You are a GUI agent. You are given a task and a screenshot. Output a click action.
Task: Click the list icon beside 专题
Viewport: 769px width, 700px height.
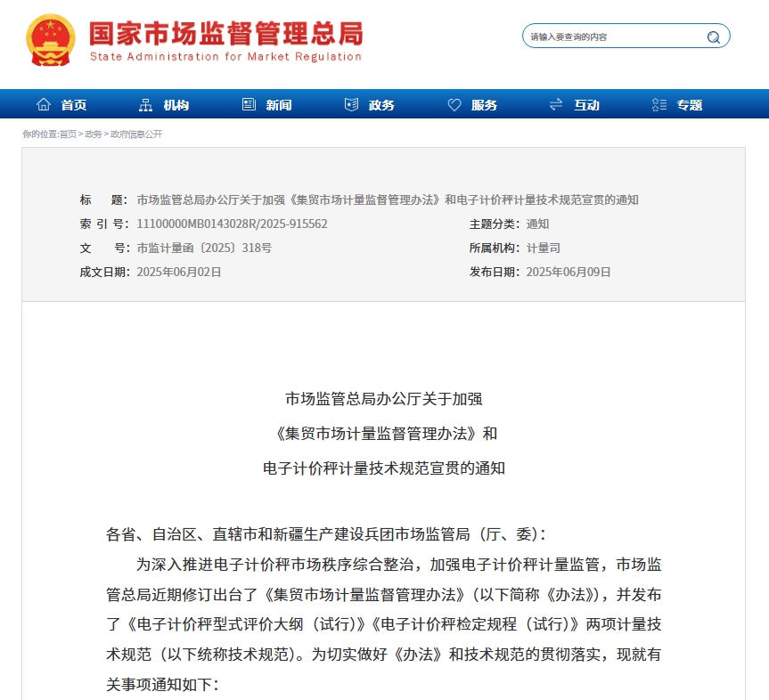tap(659, 105)
